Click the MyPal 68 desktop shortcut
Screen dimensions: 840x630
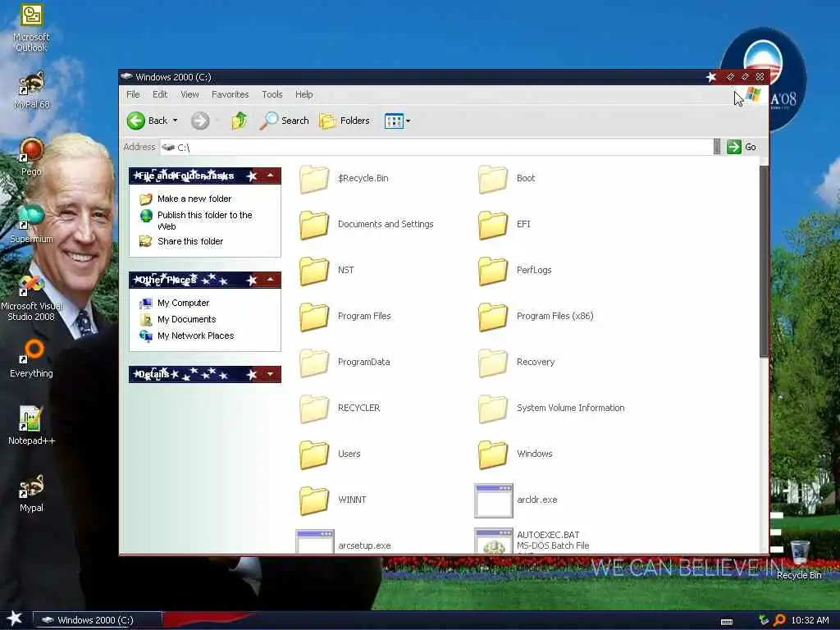tap(32, 90)
